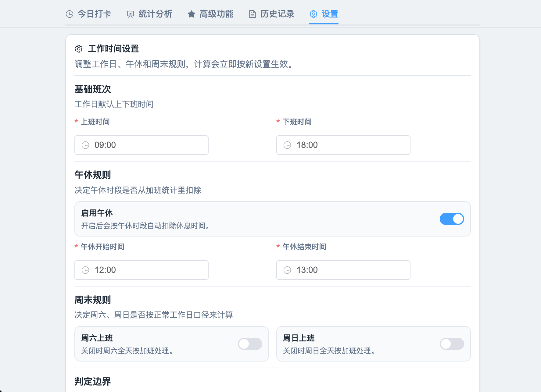Image resolution: width=541 pixels, height=392 pixels.
Task: Click gear icon beside 工作时间设置 heading
Action: (x=79, y=49)
